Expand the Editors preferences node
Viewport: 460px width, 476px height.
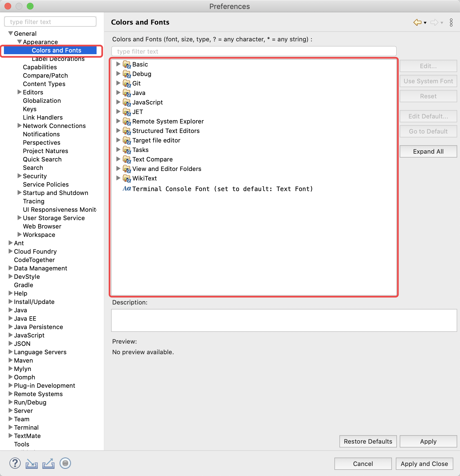click(x=20, y=92)
